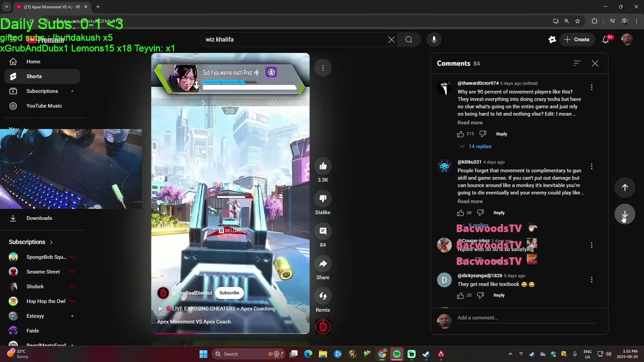Remix this short
The width and height of the screenshot is (644, 362).
coord(323,296)
